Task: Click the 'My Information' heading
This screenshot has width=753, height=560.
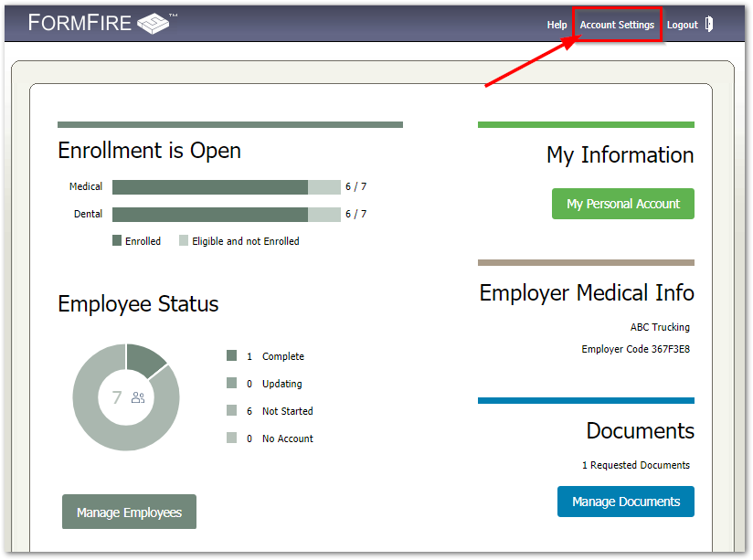Action: point(620,155)
